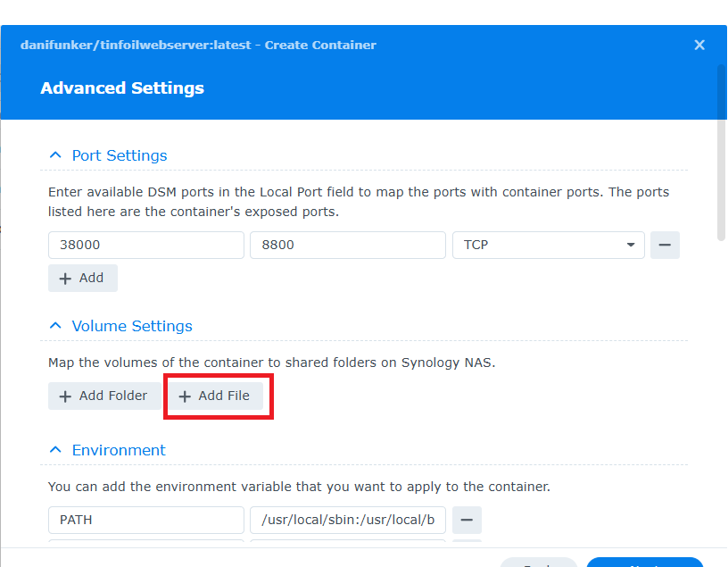Screen dimensions: 728x567
Task: Click the dialog's vertical scrollbar
Action: tap(721, 152)
